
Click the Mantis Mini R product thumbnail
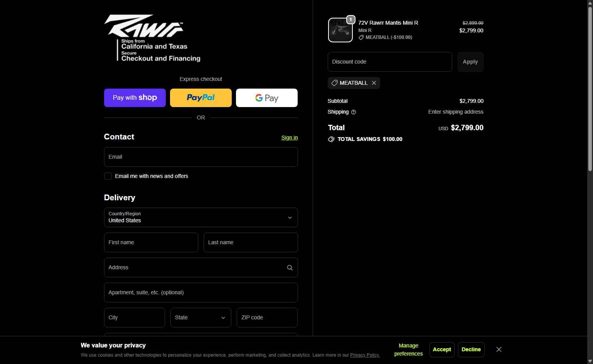click(340, 30)
